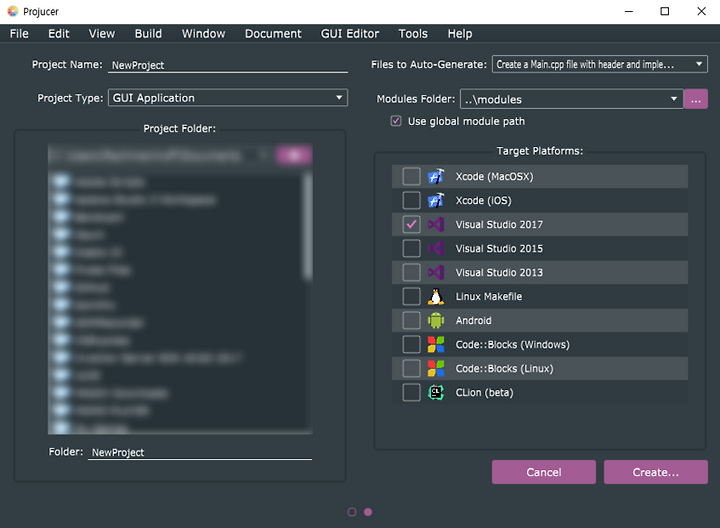Image resolution: width=720 pixels, height=528 pixels.
Task: Go to the first wizard page dot
Action: (x=352, y=512)
